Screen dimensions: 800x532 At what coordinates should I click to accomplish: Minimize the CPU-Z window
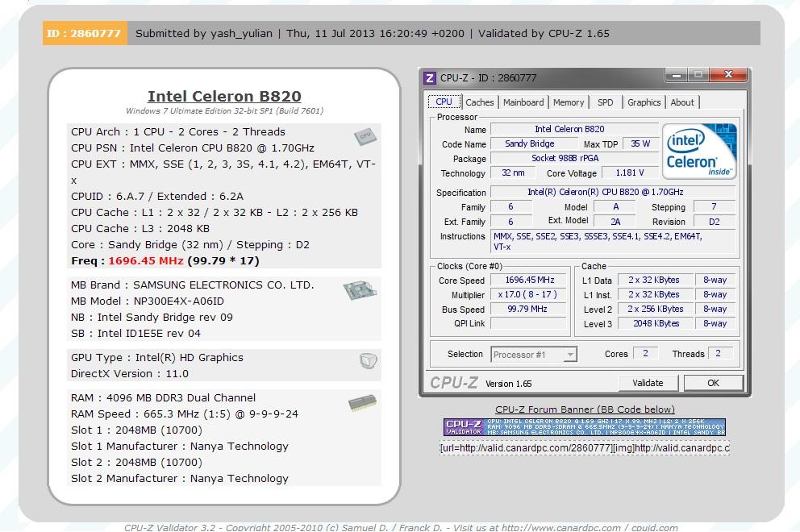(677, 75)
